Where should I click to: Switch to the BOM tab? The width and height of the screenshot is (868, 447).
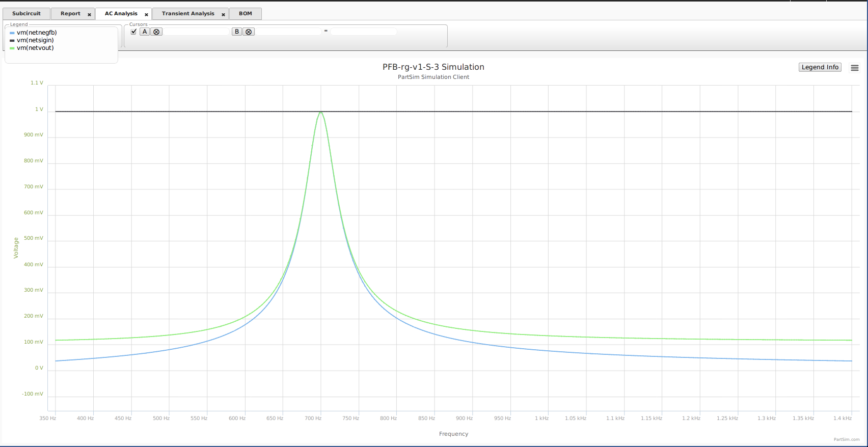pos(246,14)
